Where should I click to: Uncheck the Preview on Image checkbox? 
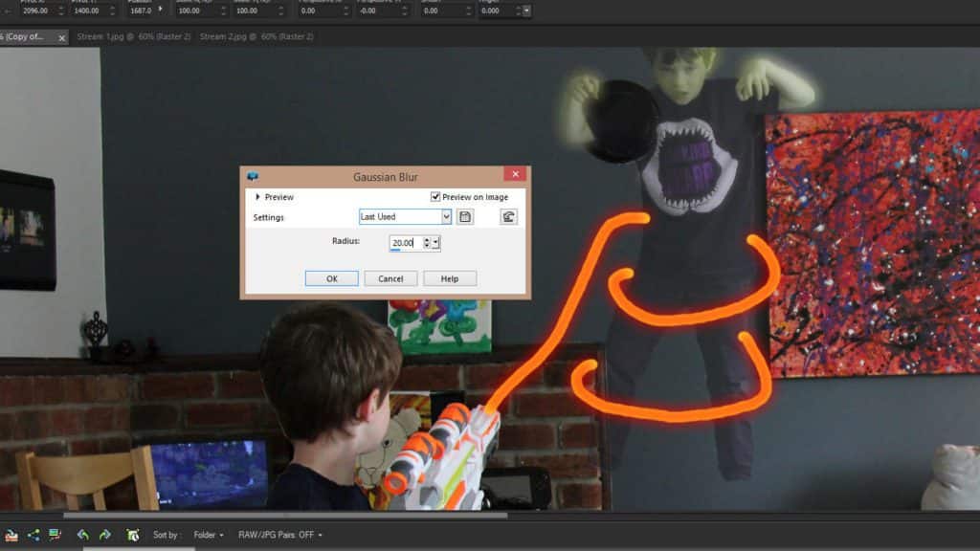(435, 197)
